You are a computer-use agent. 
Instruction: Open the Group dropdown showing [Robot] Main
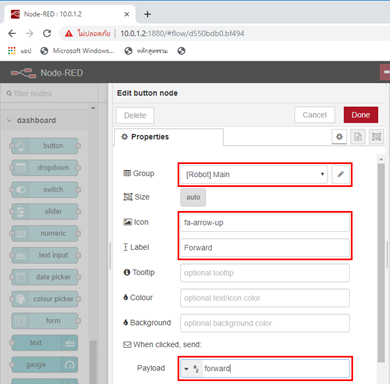[x=254, y=174]
